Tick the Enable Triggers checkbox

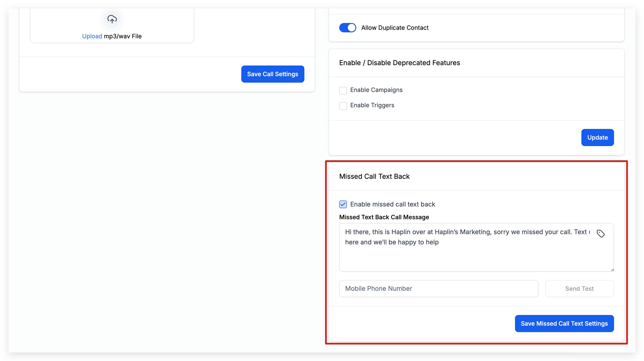(x=343, y=106)
